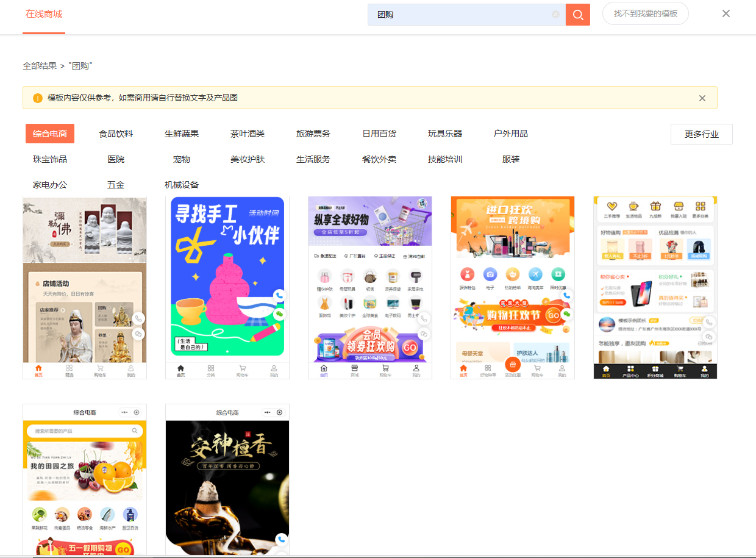Filter by 茶叶酒类 industry
The height and width of the screenshot is (558, 756).
pyautogui.click(x=248, y=134)
